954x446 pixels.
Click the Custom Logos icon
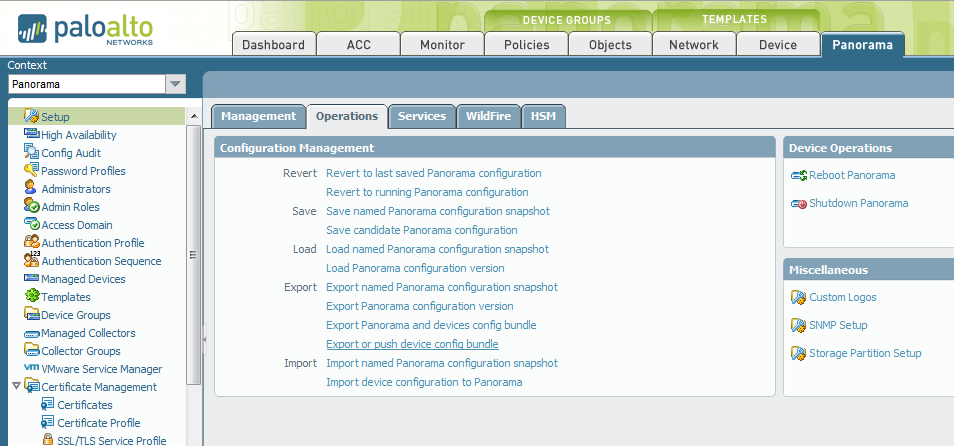click(x=798, y=298)
